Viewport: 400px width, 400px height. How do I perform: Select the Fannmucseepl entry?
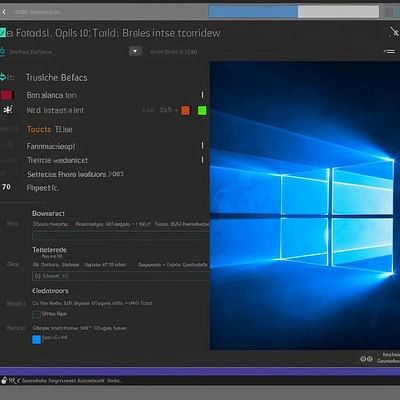tap(51, 146)
